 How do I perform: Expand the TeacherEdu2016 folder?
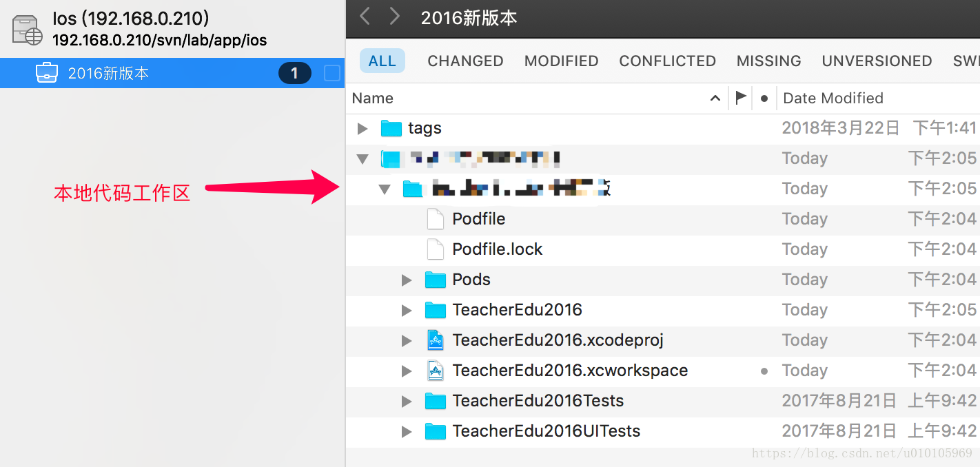(x=407, y=310)
